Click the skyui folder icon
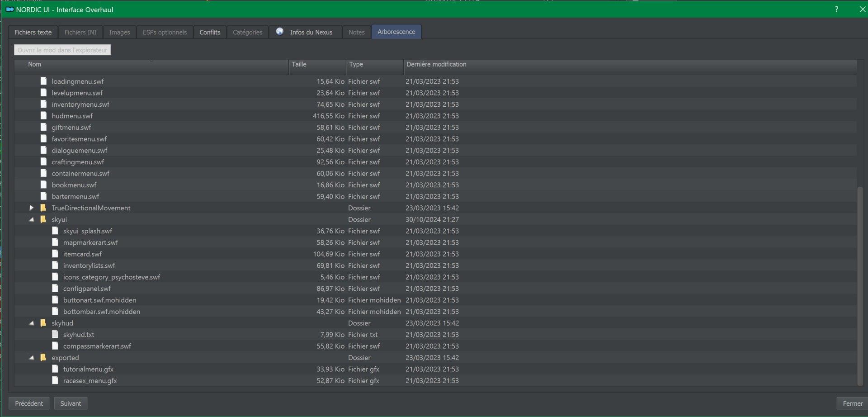Image resolution: width=868 pixels, height=417 pixels. (43, 219)
